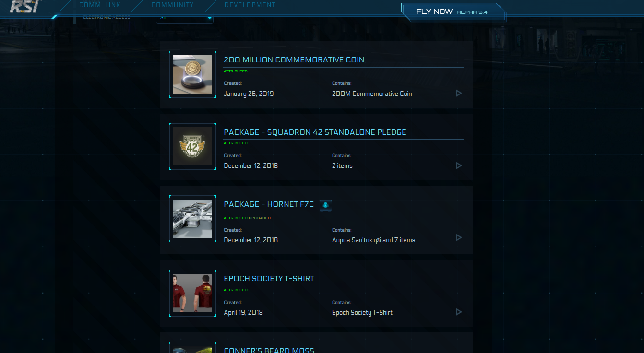Open the Electronic Access filter dropdown

pos(185,18)
